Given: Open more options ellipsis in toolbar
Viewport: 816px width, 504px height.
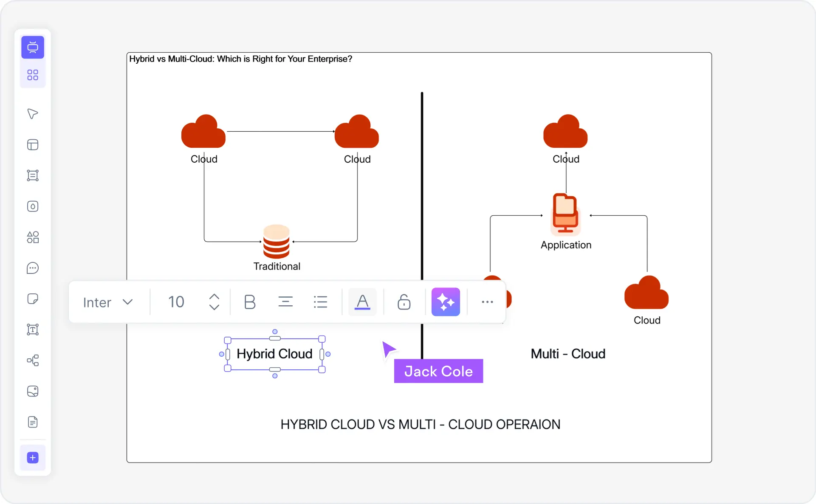Looking at the screenshot, I should [x=487, y=302].
